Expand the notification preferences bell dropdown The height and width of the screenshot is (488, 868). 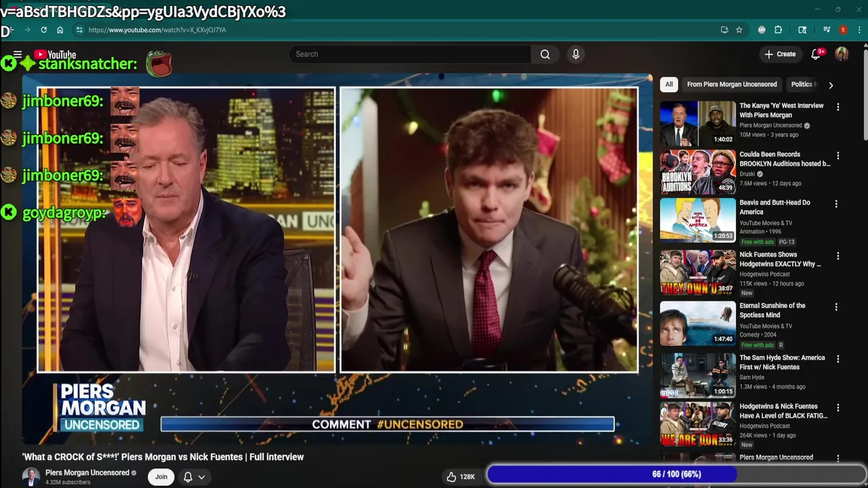193,476
